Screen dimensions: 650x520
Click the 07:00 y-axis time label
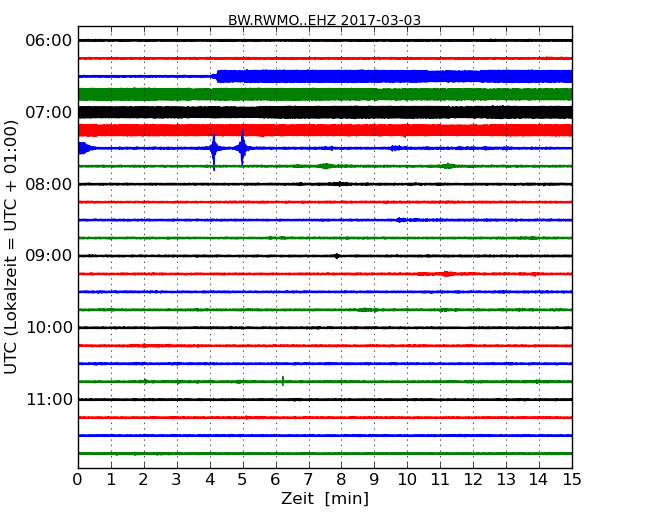[48, 112]
